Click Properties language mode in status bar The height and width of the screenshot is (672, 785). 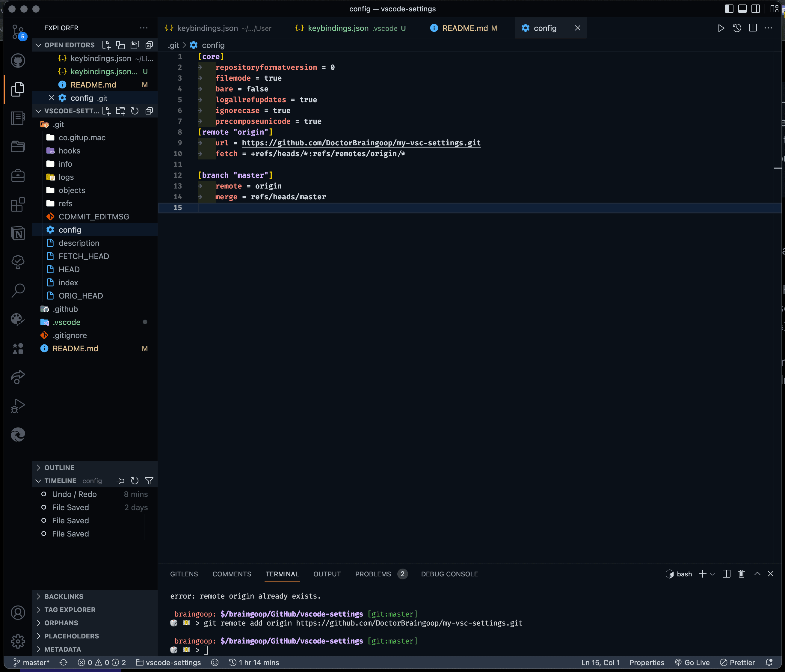[647, 662]
